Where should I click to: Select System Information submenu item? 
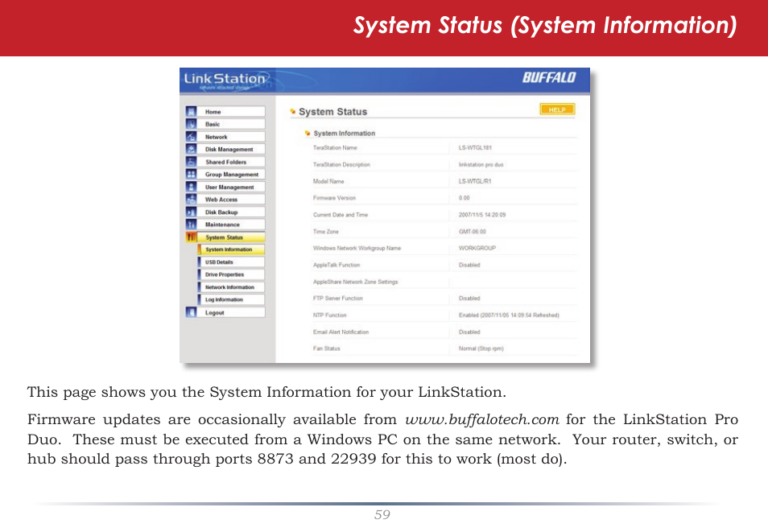(231, 250)
